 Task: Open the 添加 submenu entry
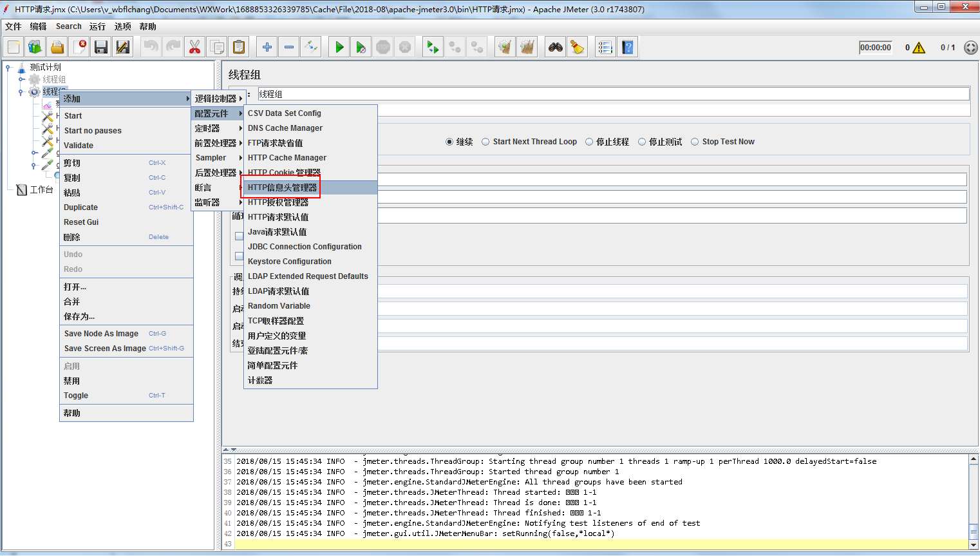click(x=126, y=99)
